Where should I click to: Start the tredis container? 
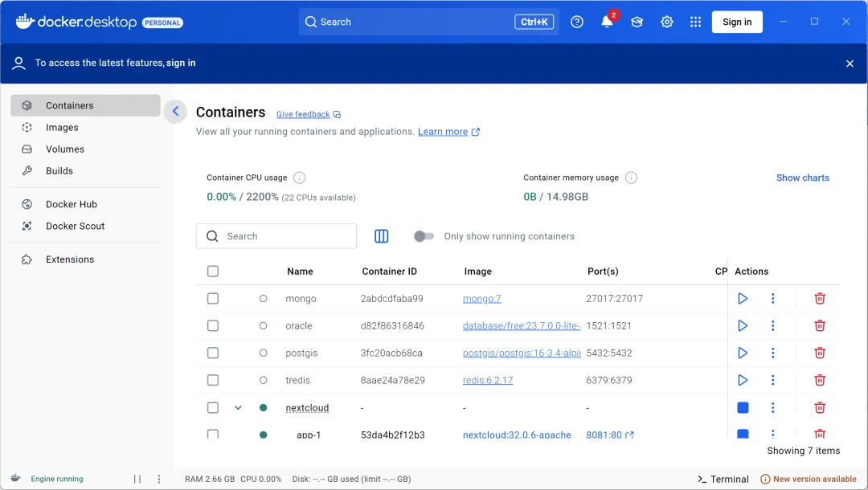[743, 380]
